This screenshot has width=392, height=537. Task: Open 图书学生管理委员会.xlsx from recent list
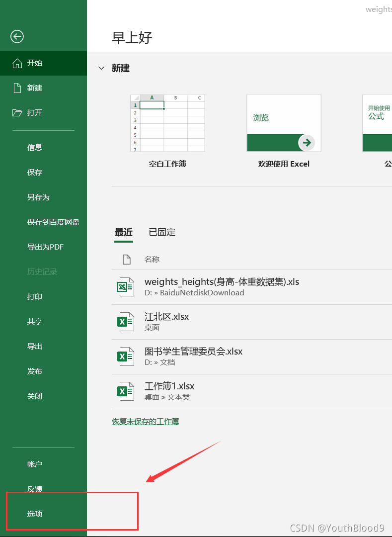point(194,352)
